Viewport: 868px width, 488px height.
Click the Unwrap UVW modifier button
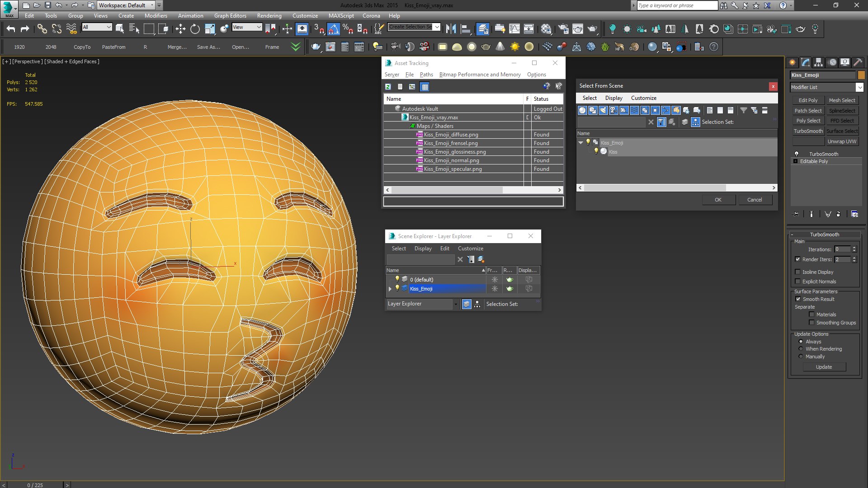pos(842,141)
